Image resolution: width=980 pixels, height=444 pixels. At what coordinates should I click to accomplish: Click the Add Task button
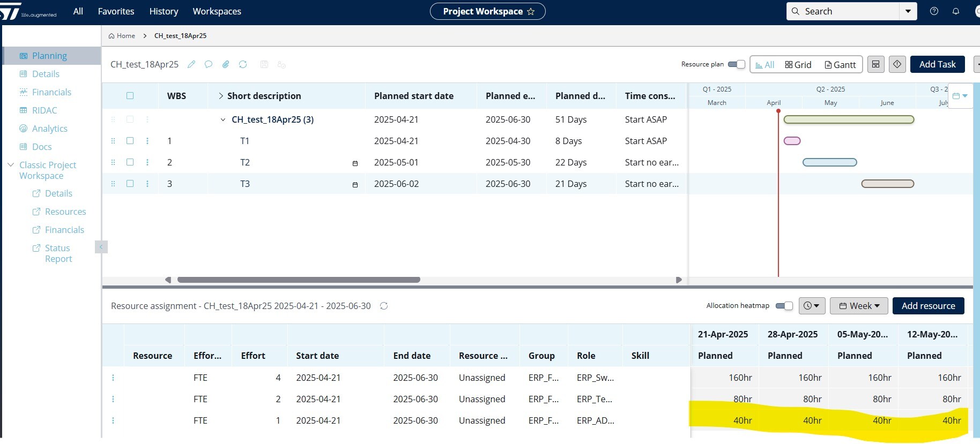tap(937, 64)
